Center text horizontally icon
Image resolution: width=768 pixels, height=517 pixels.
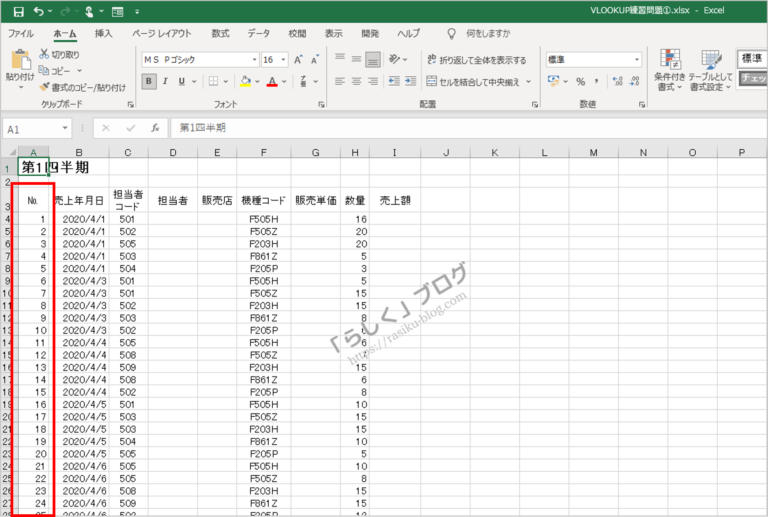[357, 81]
